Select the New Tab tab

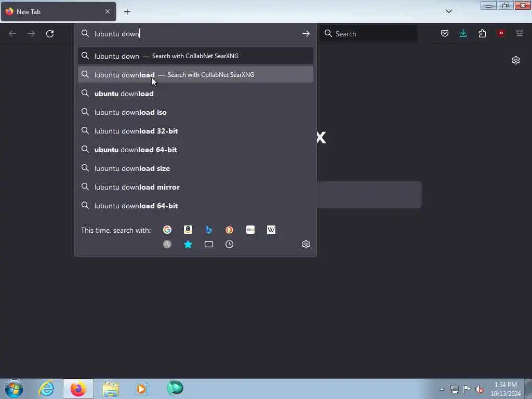58,11
